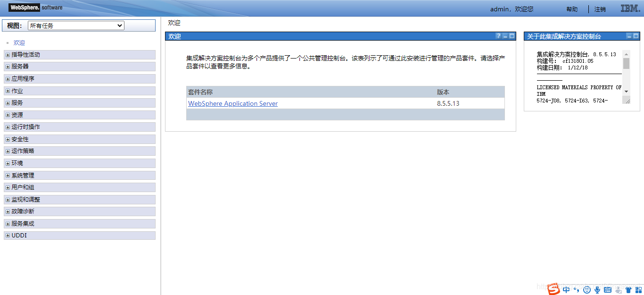Expand the 服务器 tree node
The image size is (644, 295).
[x=8, y=67]
